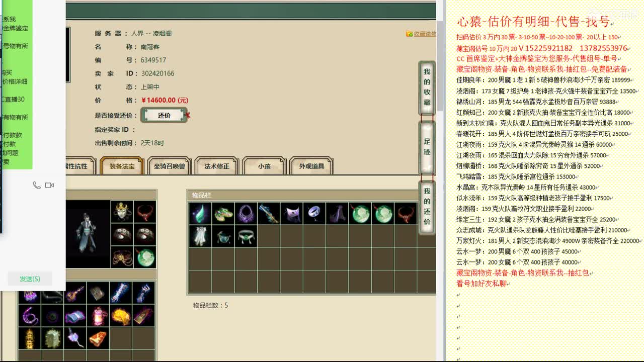Click the 锦绣山河 listing line in document
This screenshot has height=362, width=644.
[x=536, y=101]
